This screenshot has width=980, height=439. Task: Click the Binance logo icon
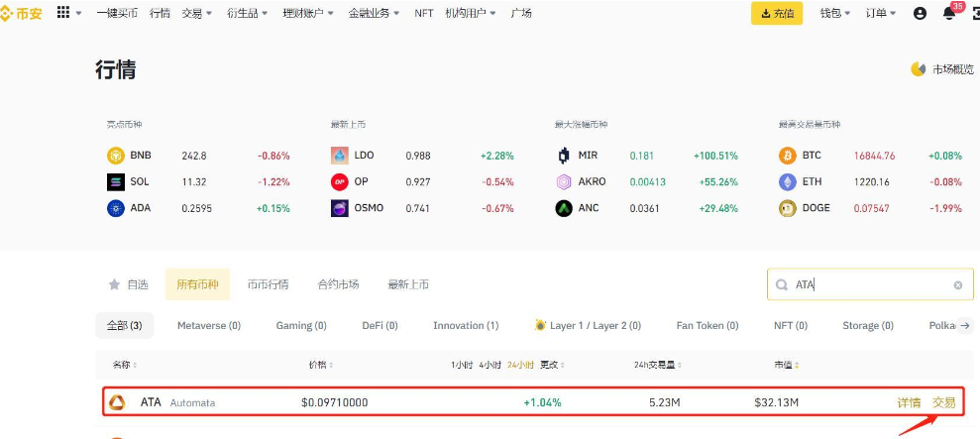pyautogui.click(x=7, y=13)
